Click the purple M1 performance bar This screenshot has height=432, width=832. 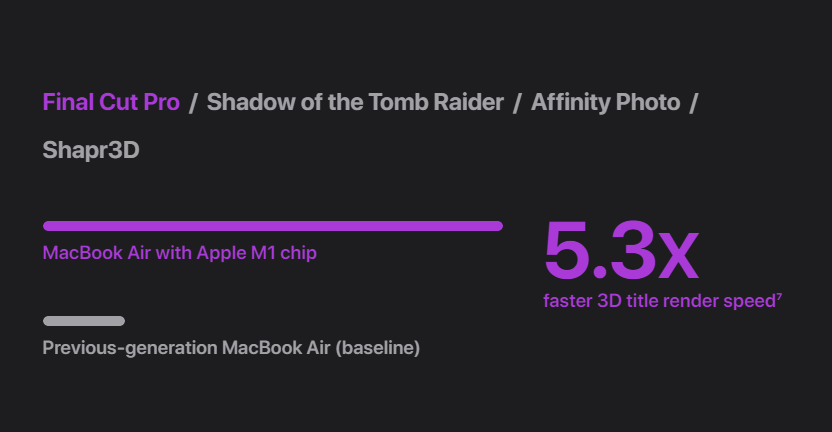coord(272,226)
